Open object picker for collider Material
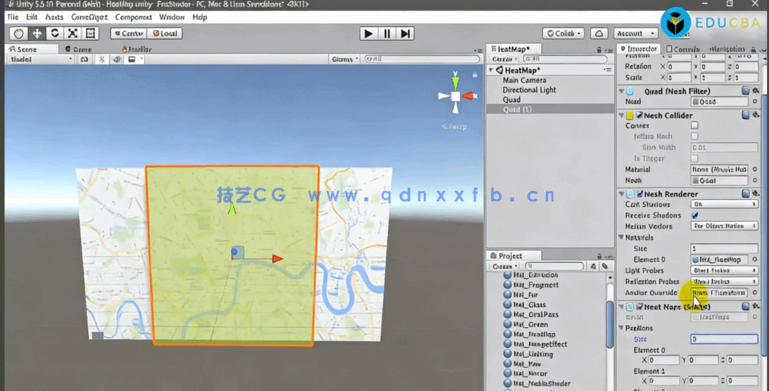This screenshot has height=391, width=769. [x=755, y=169]
